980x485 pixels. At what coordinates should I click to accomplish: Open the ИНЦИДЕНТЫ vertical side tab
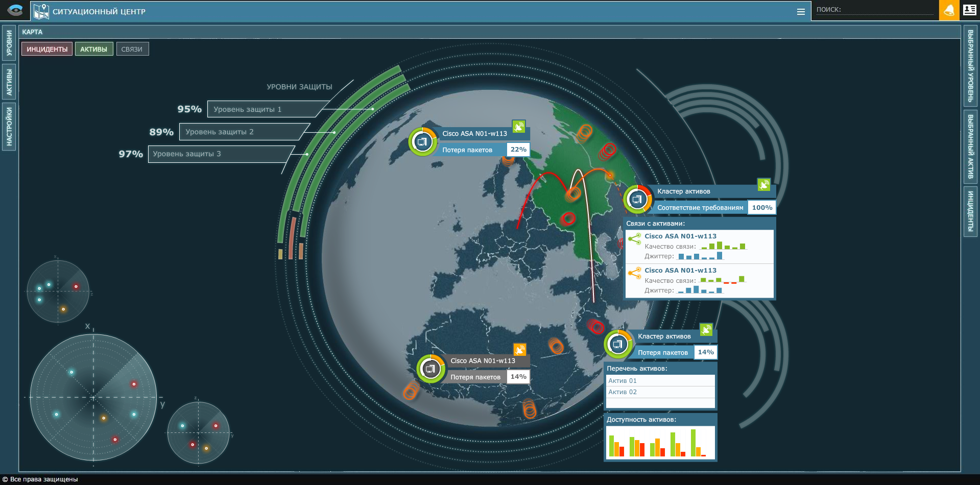pyautogui.click(x=970, y=211)
